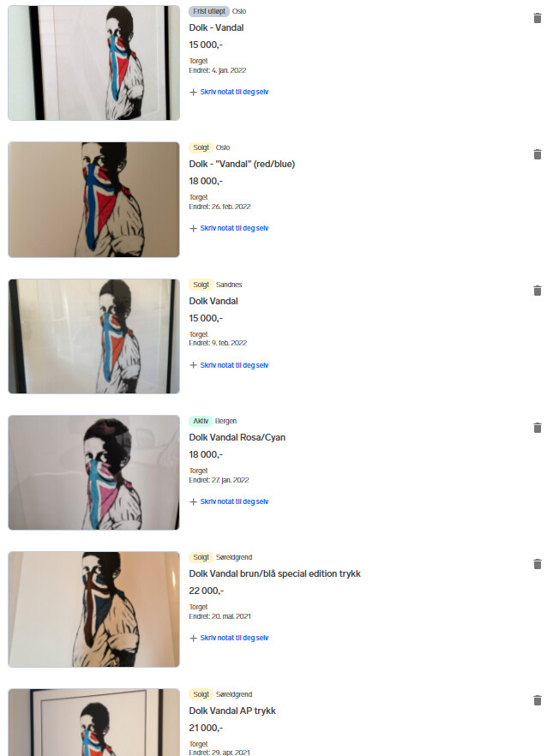
Task: Delete the Dolk - Vandal 15 000 listing
Action: 538,18
